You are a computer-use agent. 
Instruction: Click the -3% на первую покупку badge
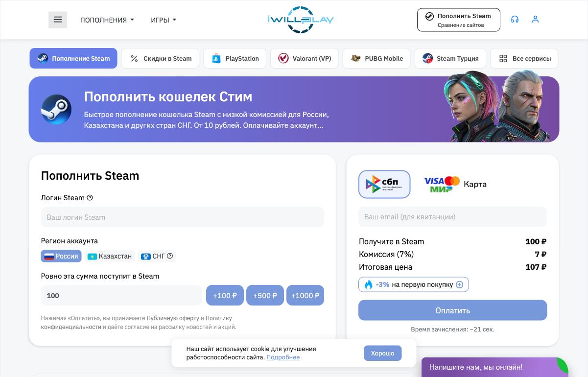413,284
